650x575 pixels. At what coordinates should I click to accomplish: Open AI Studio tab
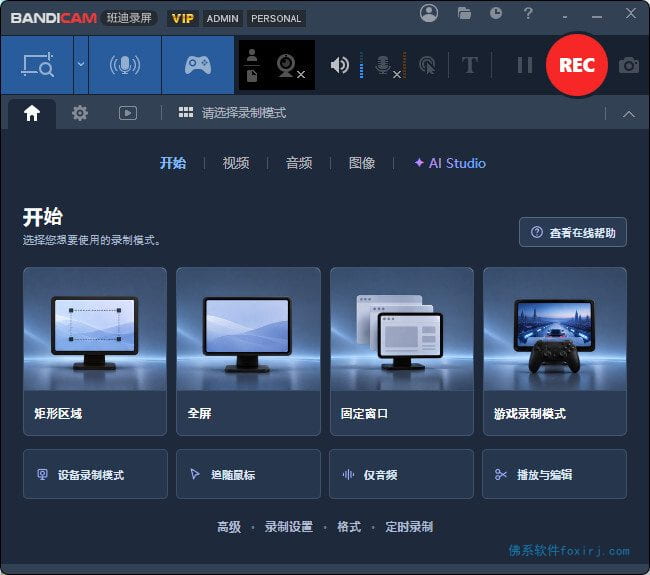click(450, 163)
